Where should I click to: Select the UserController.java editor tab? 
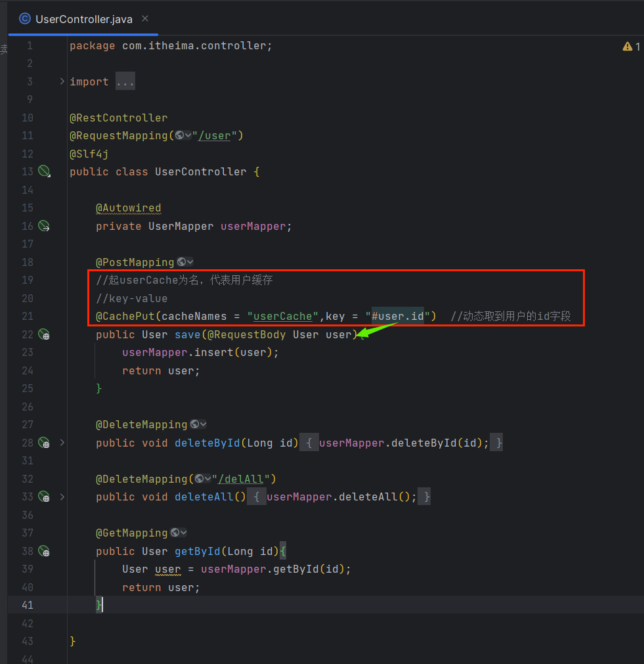point(83,19)
